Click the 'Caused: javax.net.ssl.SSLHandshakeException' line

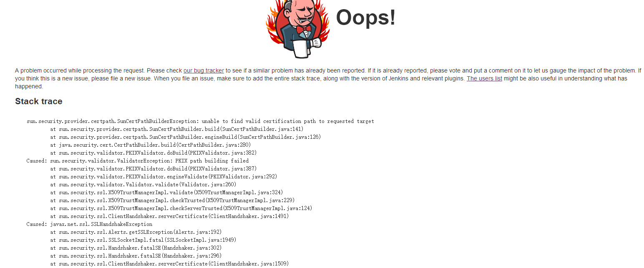[89, 224]
